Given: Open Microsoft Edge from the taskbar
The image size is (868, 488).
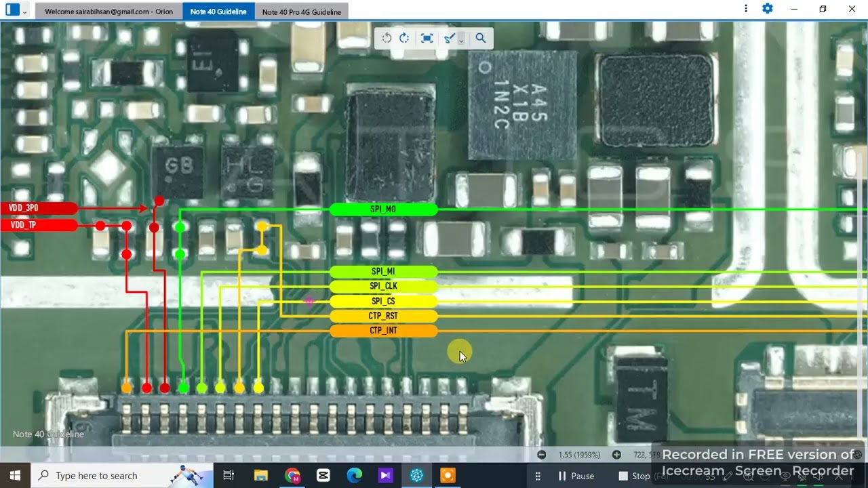Looking at the screenshot, I should point(355,476).
